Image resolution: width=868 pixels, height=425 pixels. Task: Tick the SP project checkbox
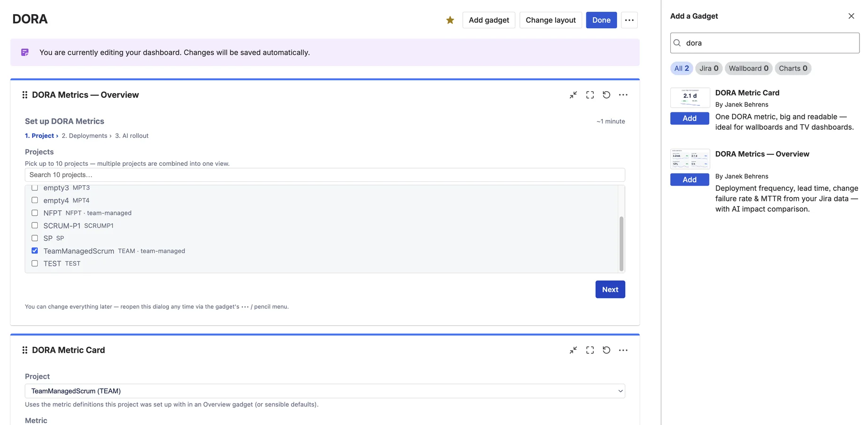(x=34, y=238)
